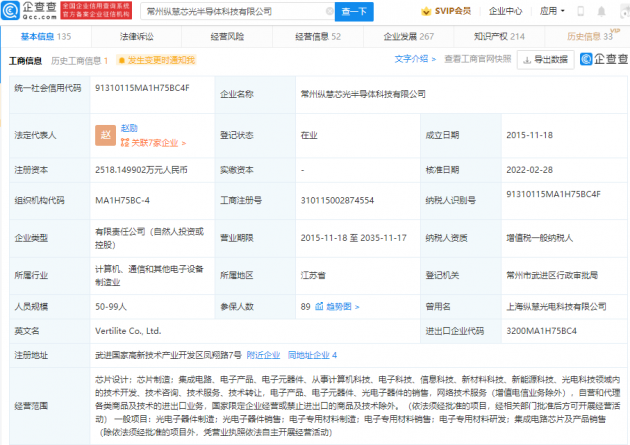Open 查看工商官网快照 link
The width and height of the screenshot is (630, 445).
pyautogui.click(x=478, y=59)
